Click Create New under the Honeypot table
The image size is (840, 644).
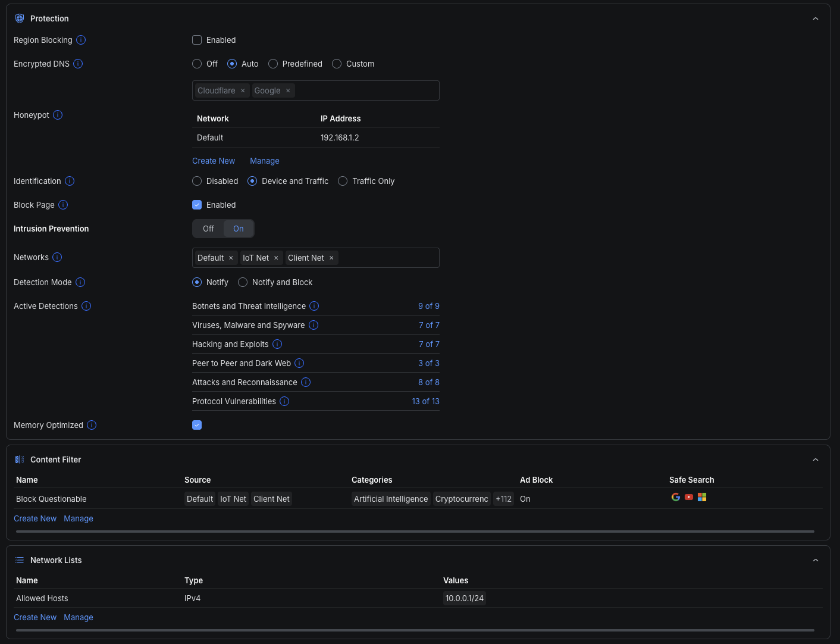pos(214,161)
